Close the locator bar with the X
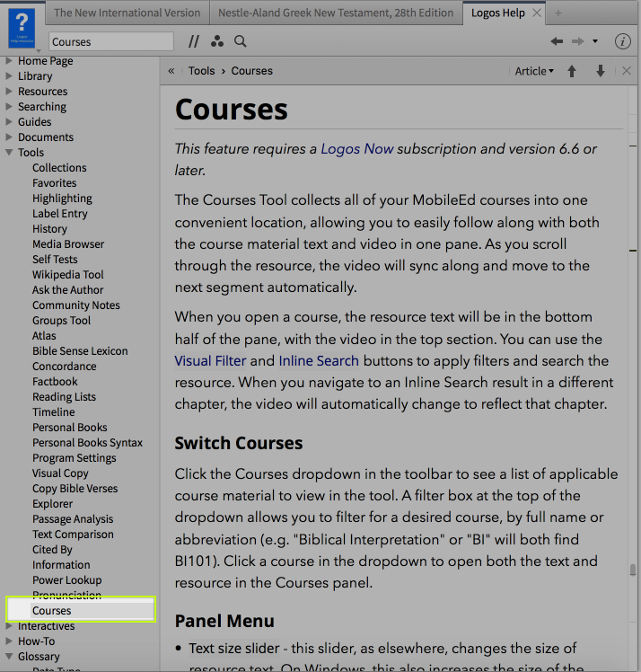Screen dimensions: 641x672 [x=627, y=71]
